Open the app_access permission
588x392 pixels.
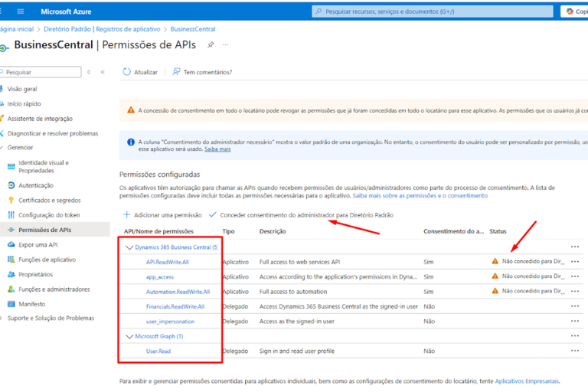[x=160, y=277]
